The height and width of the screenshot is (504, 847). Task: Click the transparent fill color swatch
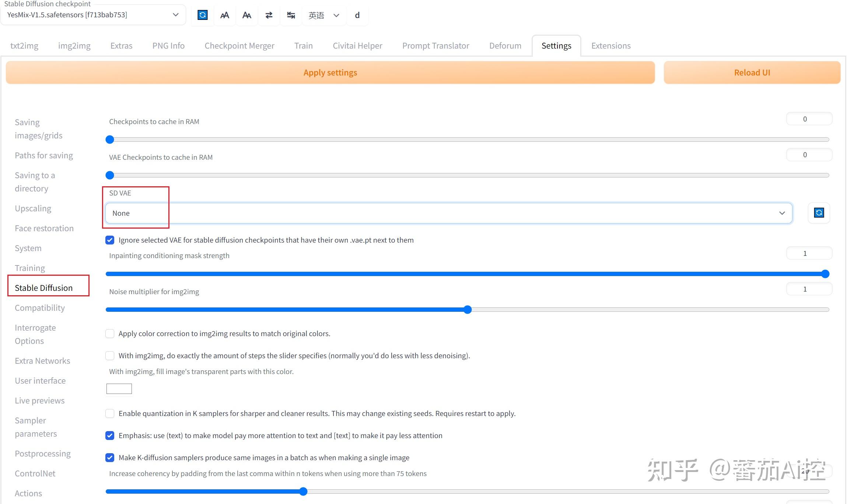(x=119, y=389)
